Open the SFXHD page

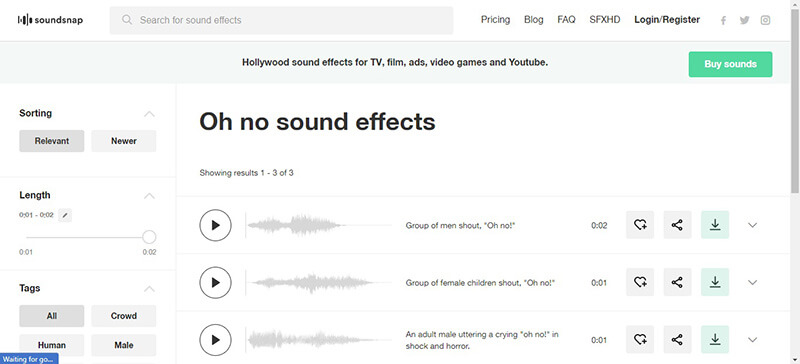click(x=605, y=19)
